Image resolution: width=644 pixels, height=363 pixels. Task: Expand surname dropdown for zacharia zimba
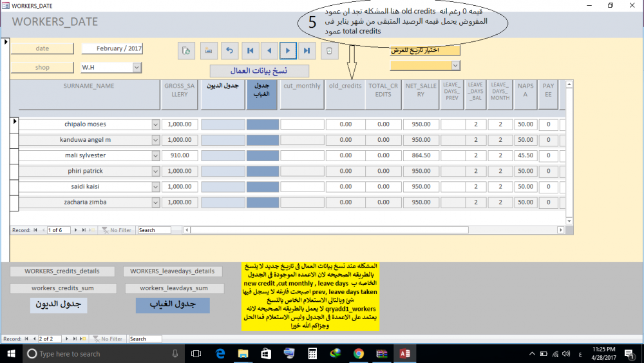(155, 202)
